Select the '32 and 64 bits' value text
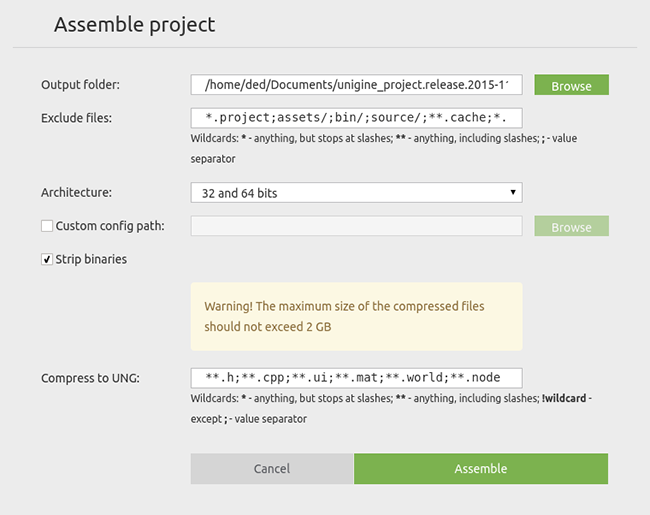This screenshot has width=650, height=515. point(240,193)
